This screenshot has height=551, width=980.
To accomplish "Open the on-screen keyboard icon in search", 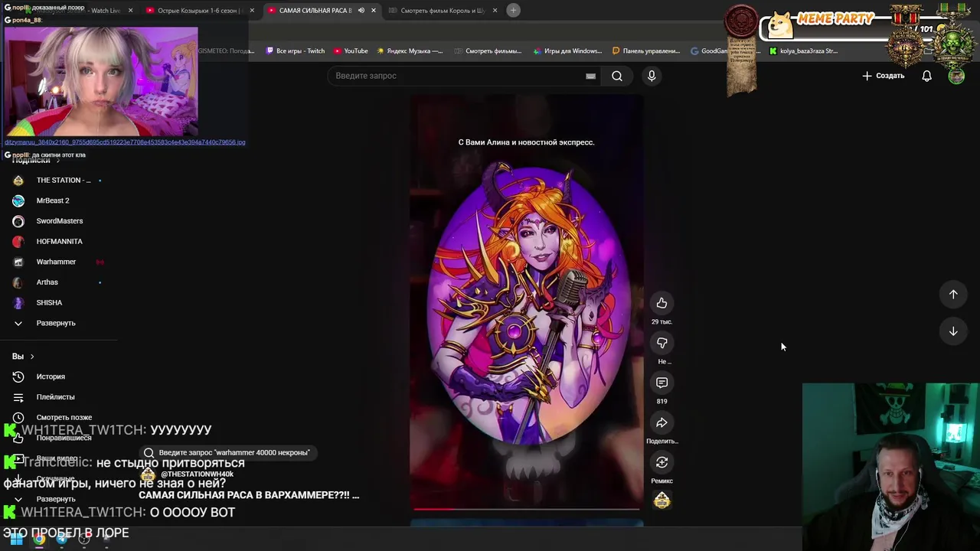I will point(590,76).
